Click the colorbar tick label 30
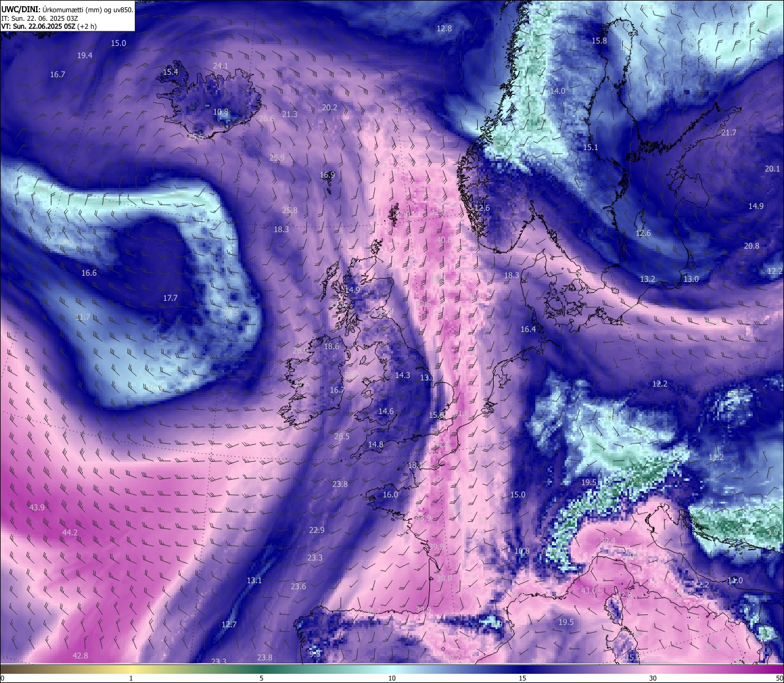784x683 pixels. (x=653, y=678)
